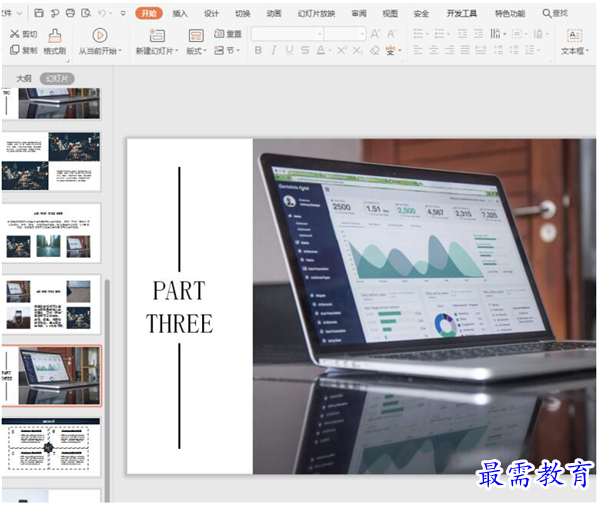The image size is (600, 506).
Task: Open the 安全 (Security) tab
Action: tap(421, 13)
